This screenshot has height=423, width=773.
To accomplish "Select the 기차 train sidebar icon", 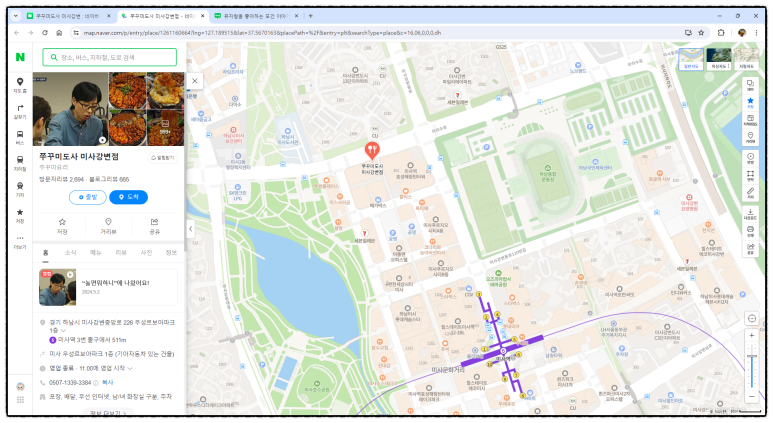I will click(20, 189).
